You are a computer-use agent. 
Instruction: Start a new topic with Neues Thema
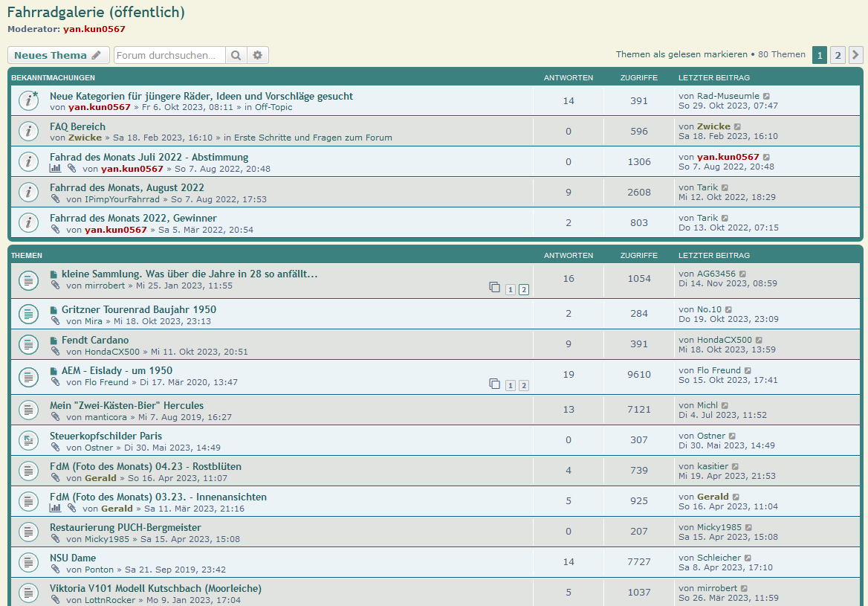coord(58,55)
